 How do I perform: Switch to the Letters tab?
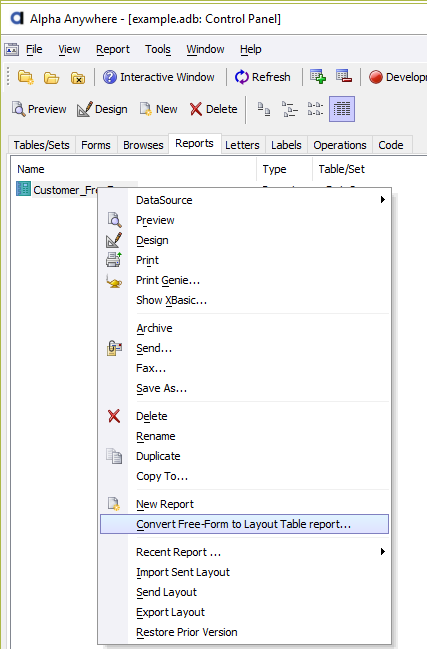click(x=242, y=145)
